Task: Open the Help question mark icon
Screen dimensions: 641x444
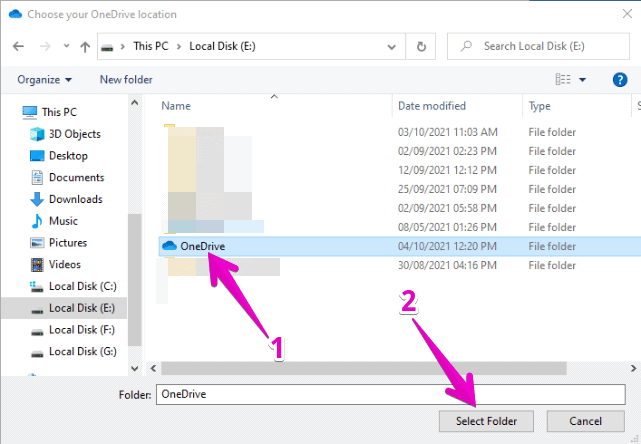Action: coord(620,80)
